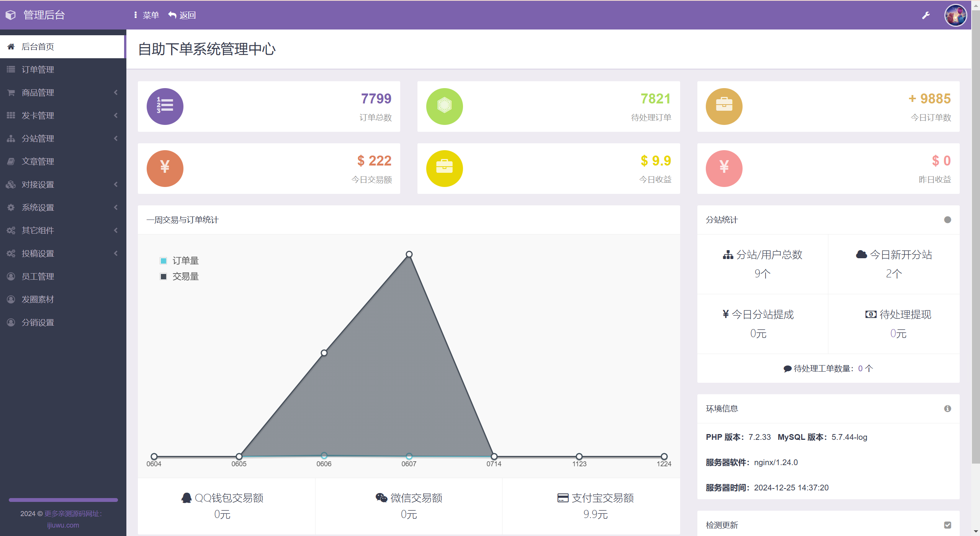Viewport: 980px width, 536px height.
Task: Click the cube logo beside 管理后台
Action: [x=11, y=15]
